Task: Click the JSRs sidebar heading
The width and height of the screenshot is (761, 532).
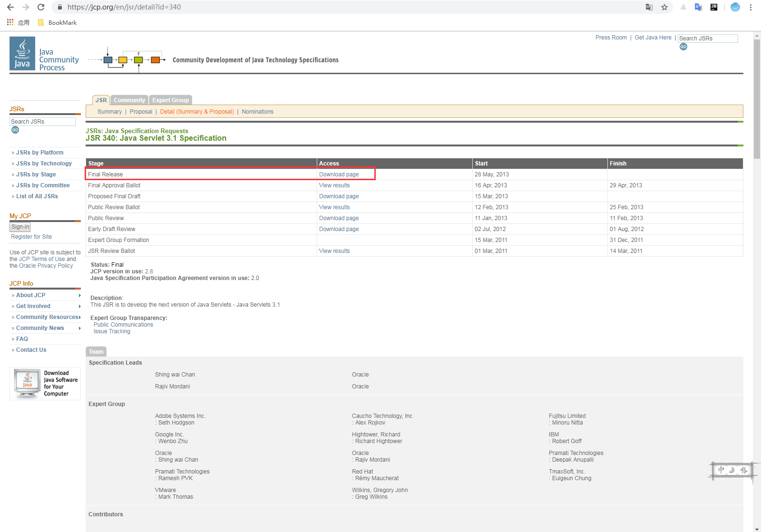Action: [17, 109]
